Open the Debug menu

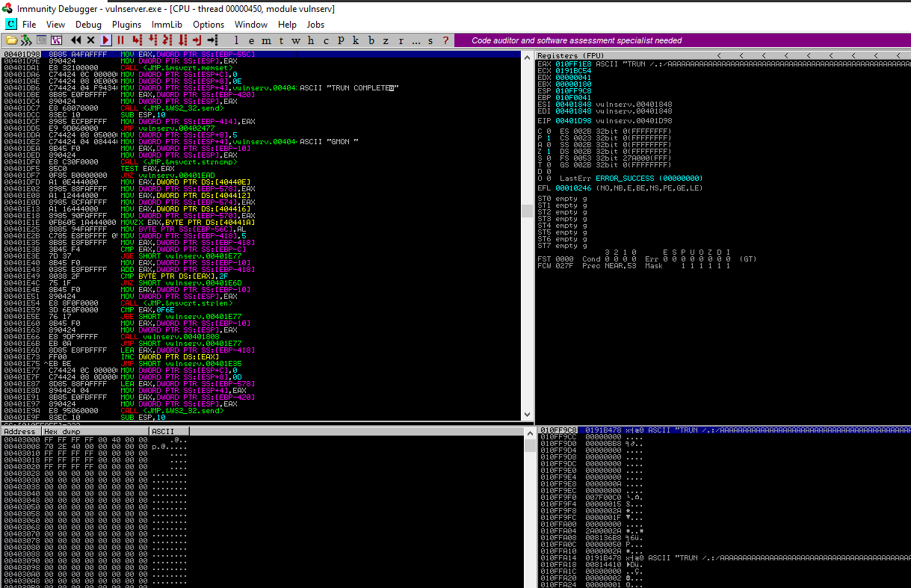point(88,24)
